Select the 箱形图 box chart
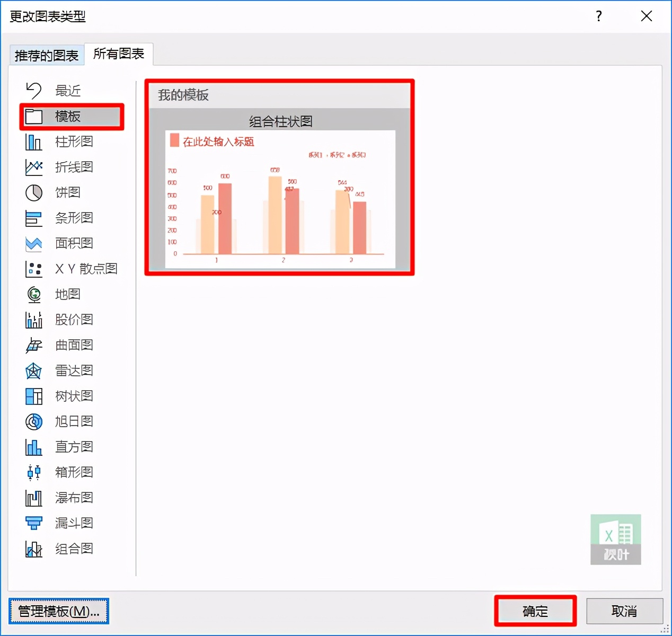Screen dimensions: 672x636 click(74, 472)
